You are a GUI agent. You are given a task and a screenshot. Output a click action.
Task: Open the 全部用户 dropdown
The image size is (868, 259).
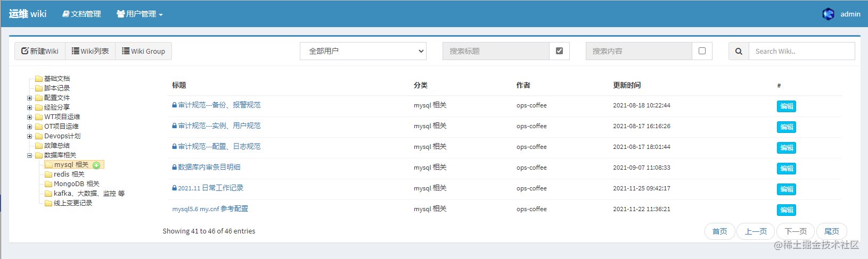click(363, 51)
